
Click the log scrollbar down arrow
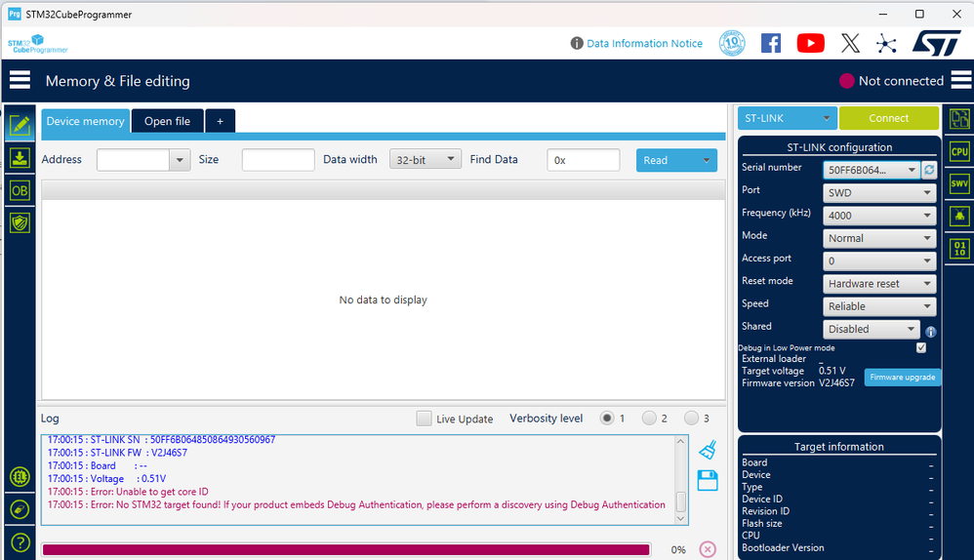[x=681, y=518]
